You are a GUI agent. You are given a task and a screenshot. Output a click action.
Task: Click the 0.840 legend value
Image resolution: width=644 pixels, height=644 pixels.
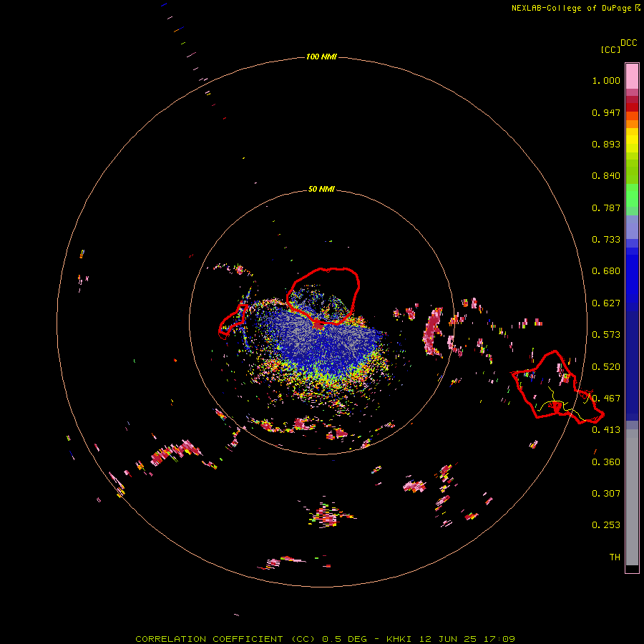[x=606, y=176]
